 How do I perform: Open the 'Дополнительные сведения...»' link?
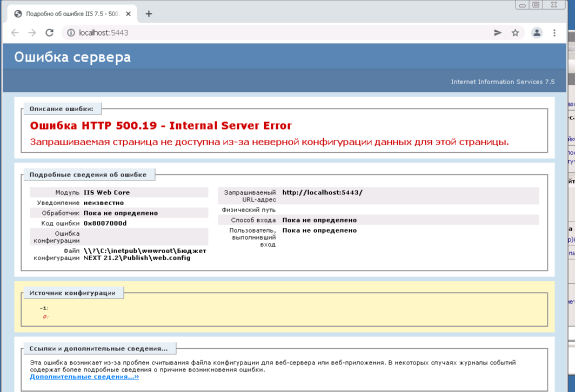tap(84, 377)
